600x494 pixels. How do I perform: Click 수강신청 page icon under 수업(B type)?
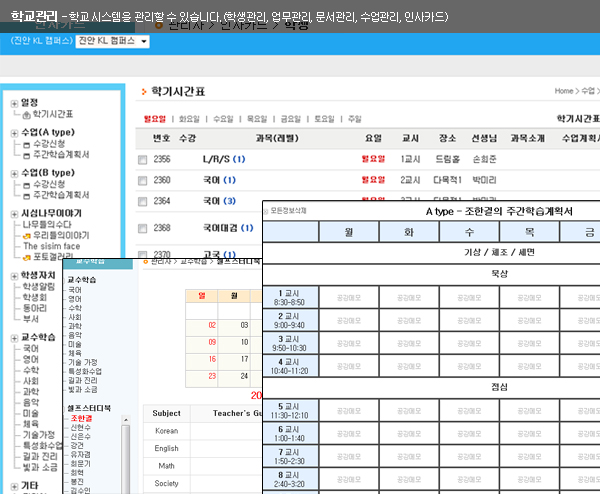[x=26, y=184]
